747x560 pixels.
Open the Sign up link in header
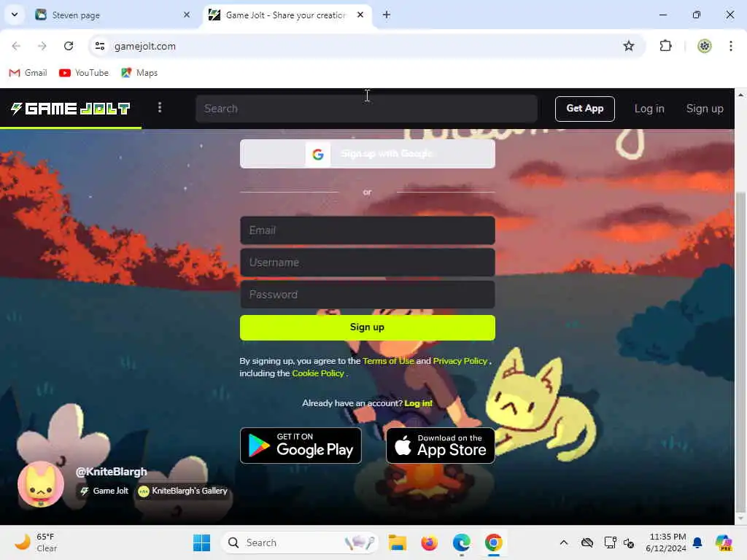tap(704, 109)
